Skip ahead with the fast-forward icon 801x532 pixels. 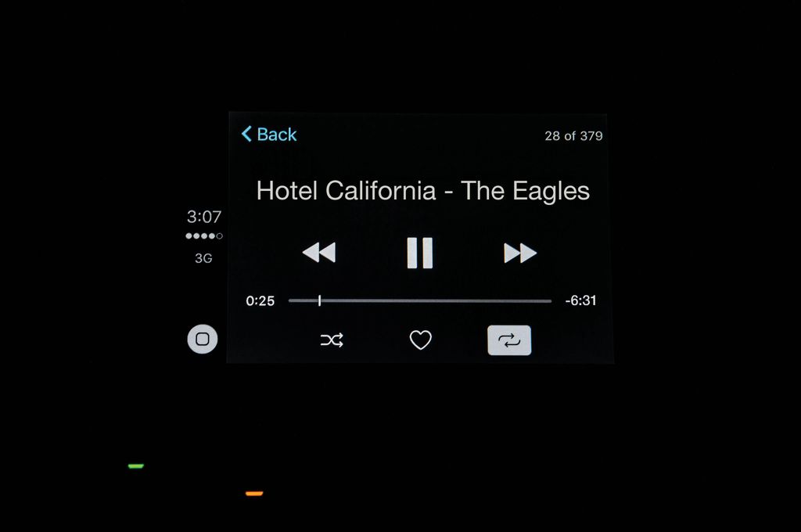click(520, 253)
